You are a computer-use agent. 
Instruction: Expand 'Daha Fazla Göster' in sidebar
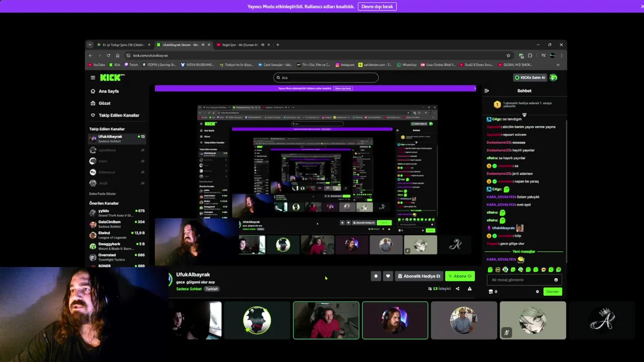click(103, 194)
